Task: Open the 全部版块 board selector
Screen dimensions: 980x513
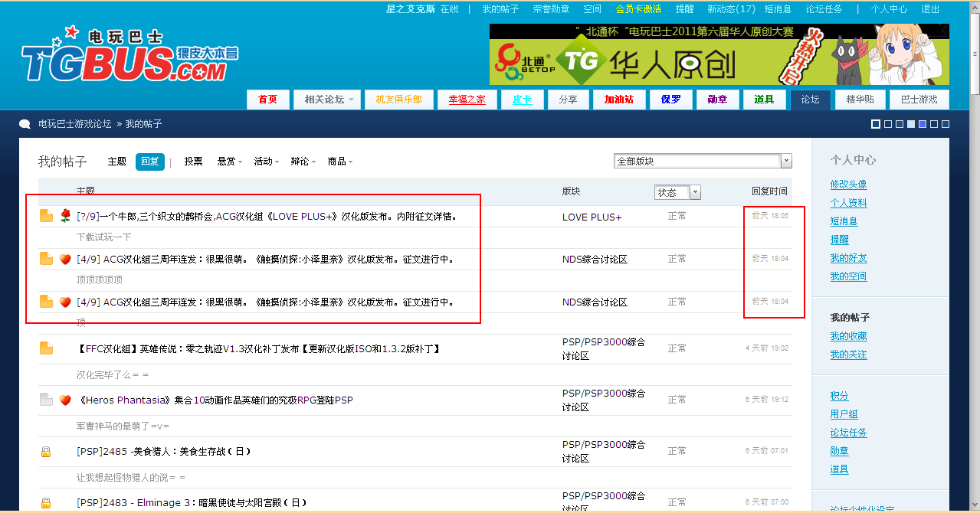Action: [703, 161]
